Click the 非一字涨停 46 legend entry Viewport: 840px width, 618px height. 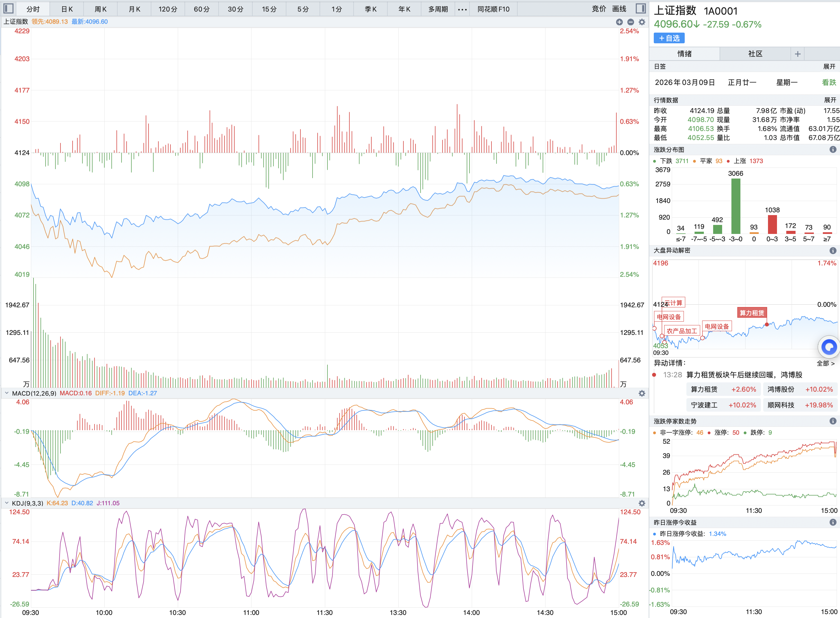(678, 433)
